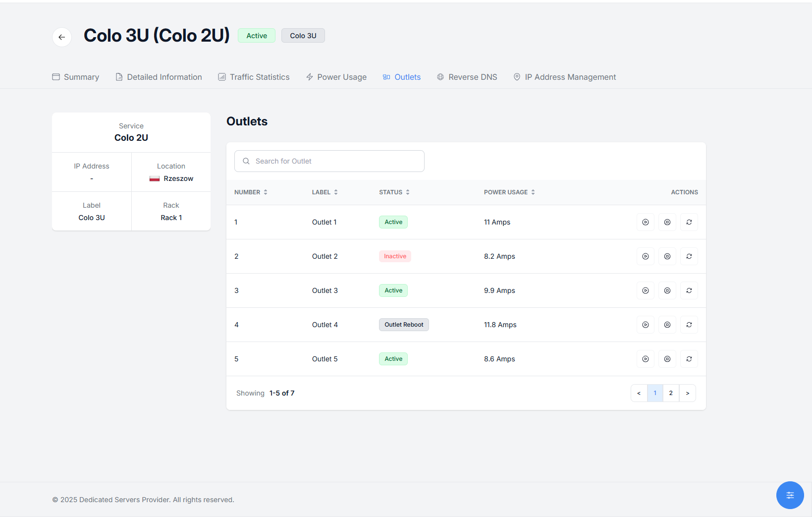Viewport: 812px width, 517px height.
Task: Click Outlet 2 Inactive status badge
Action: (x=395, y=256)
